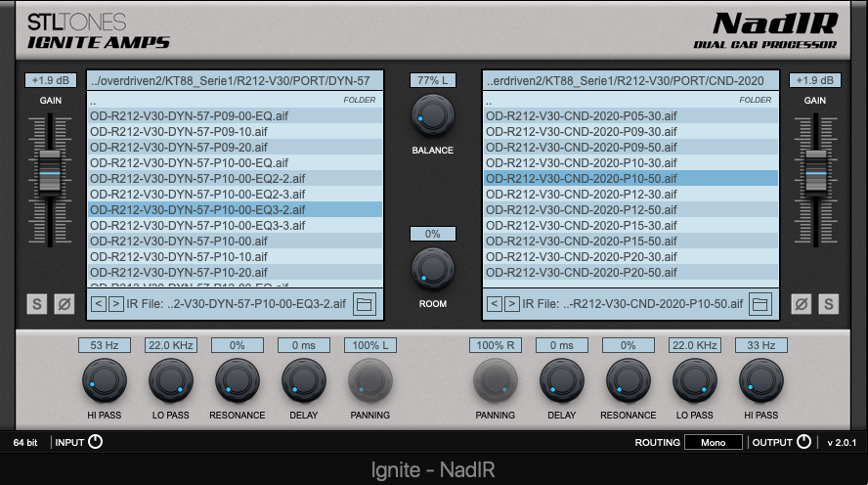Click the 0% room value field
This screenshot has height=485, width=868.
[432, 234]
